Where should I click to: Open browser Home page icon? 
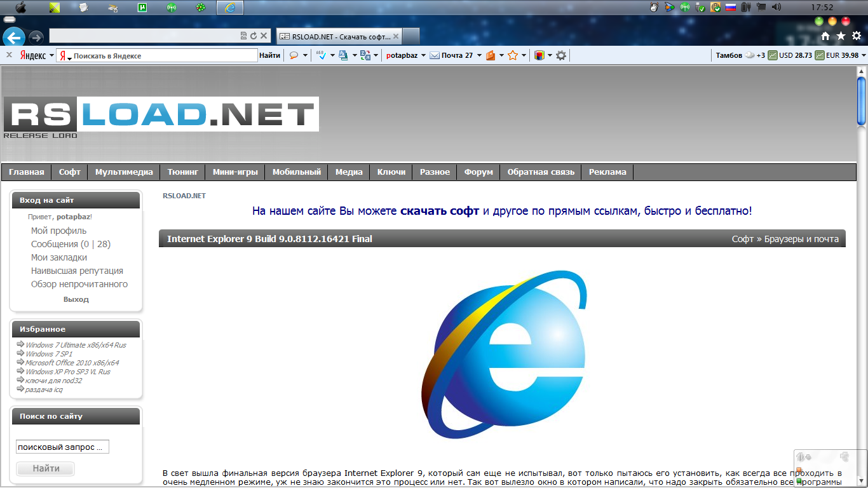(x=825, y=36)
